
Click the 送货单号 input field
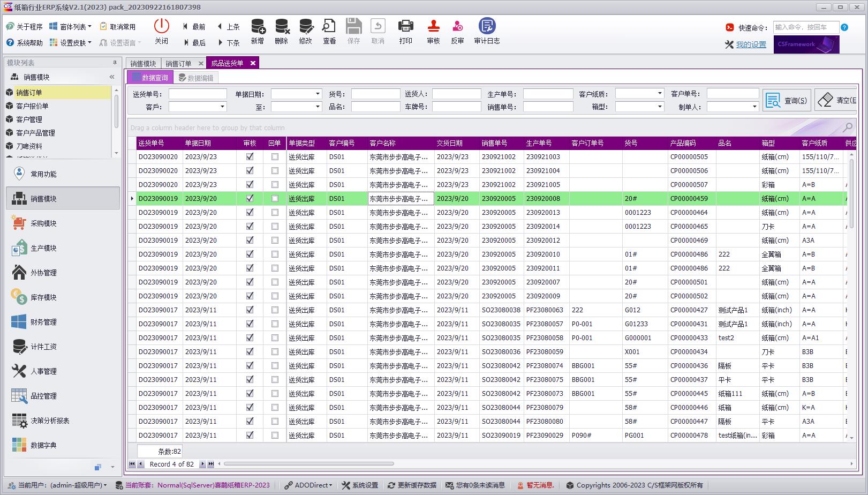point(198,94)
